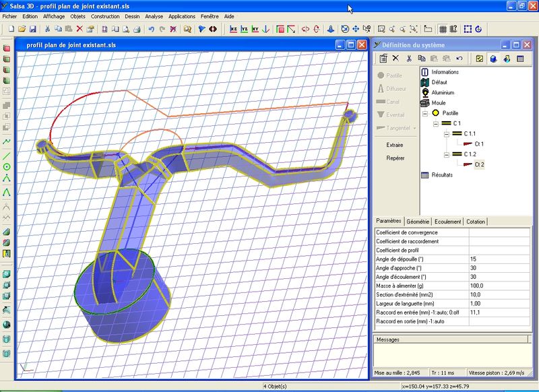539x392 pixels.
Task: Cut with scissors in Définition du système toolbar
Action: (409, 59)
